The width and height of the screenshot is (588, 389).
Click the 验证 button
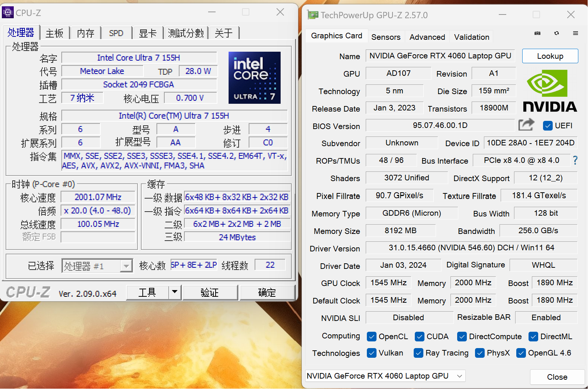pos(210,292)
